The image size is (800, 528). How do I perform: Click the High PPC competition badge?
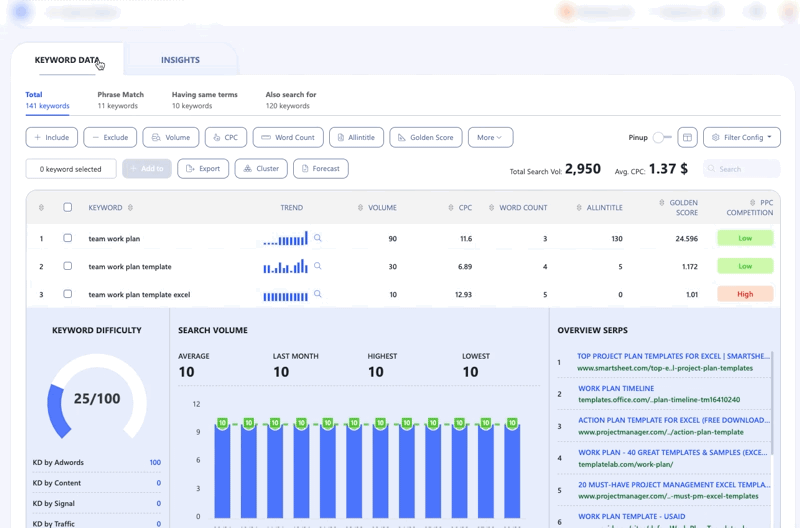click(x=745, y=294)
